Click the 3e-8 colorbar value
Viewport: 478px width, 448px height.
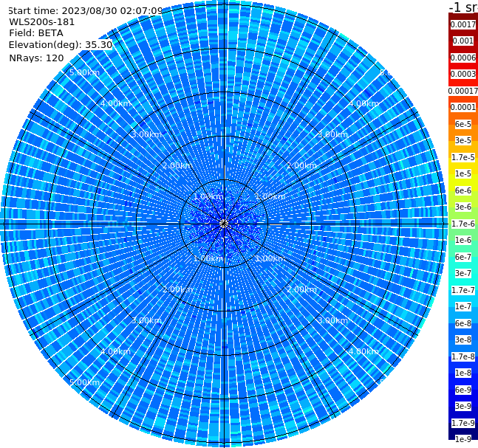tap(463, 340)
